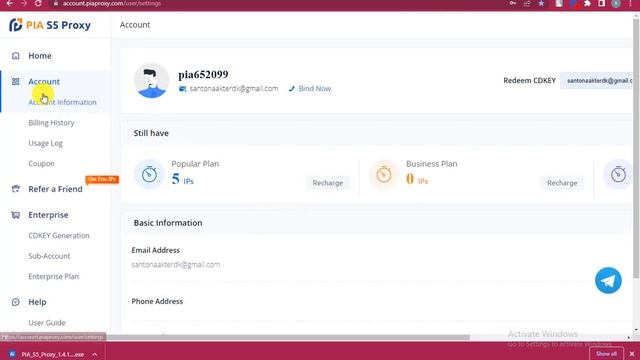Open Billing History
This screenshot has height=360, width=640.
[x=51, y=122]
